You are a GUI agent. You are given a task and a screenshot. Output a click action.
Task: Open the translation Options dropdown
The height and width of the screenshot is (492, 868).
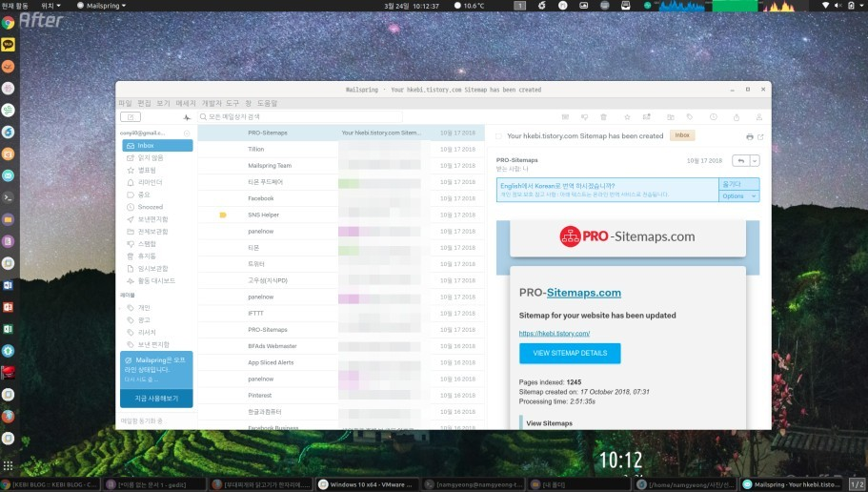tap(739, 196)
